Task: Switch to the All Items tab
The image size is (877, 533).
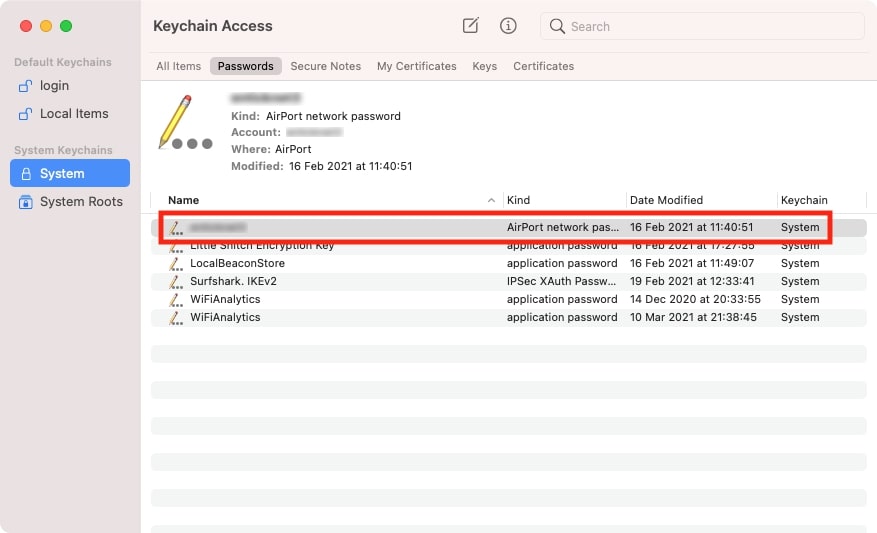Action: tap(178, 66)
